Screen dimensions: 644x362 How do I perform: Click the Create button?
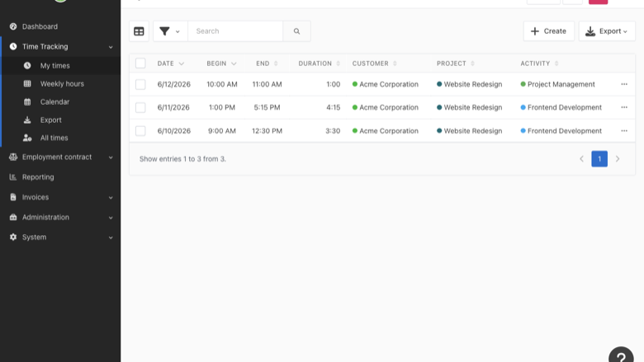pyautogui.click(x=549, y=31)
